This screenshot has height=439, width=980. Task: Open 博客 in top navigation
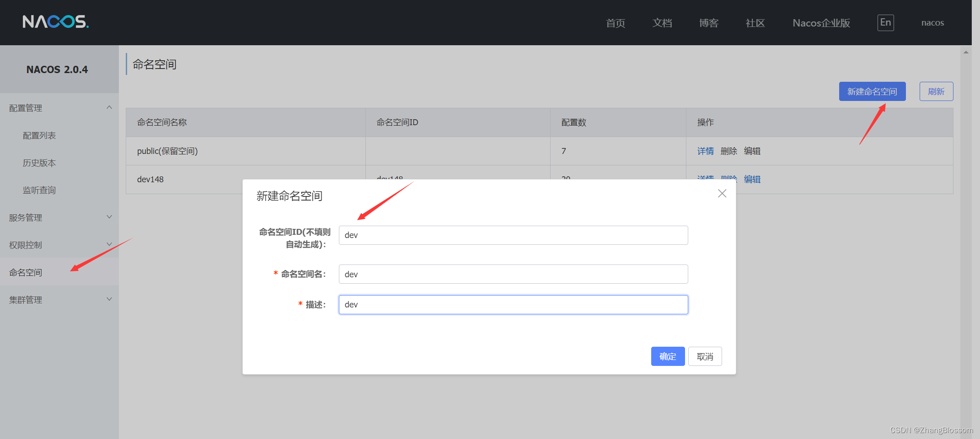(709, 23)
